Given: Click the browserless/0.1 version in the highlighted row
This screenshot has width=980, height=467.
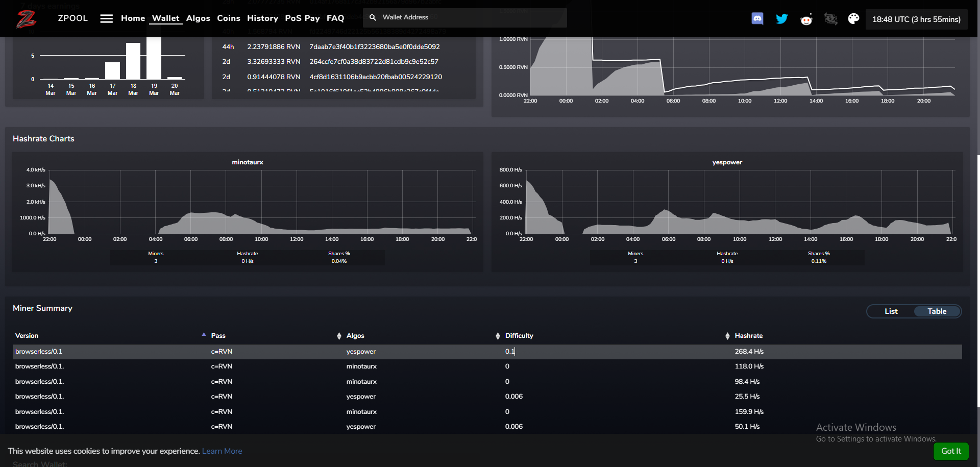Looking at the screenshot, I should click(x=39, y=352).
